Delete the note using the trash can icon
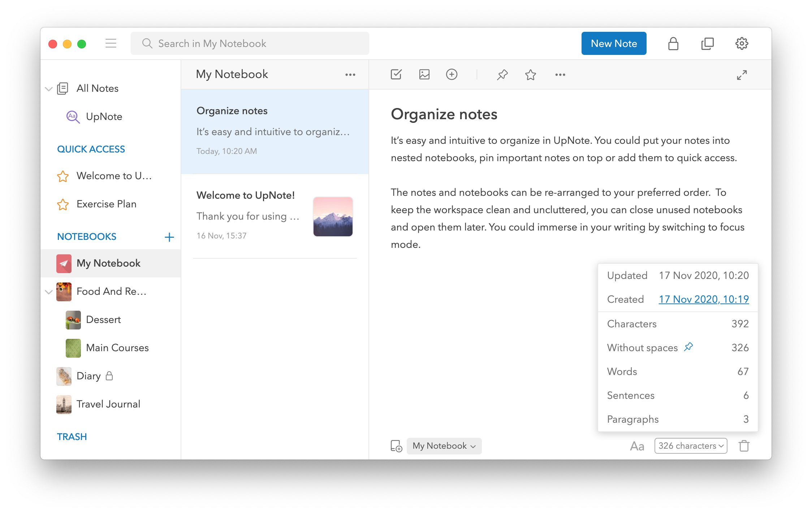 744,446
